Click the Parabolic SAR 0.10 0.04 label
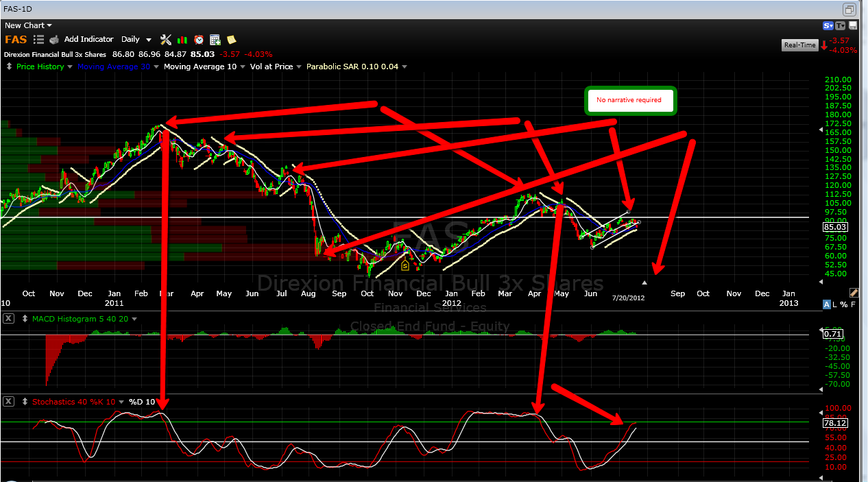The image size is (868, 482). click(x=352, y=67)
